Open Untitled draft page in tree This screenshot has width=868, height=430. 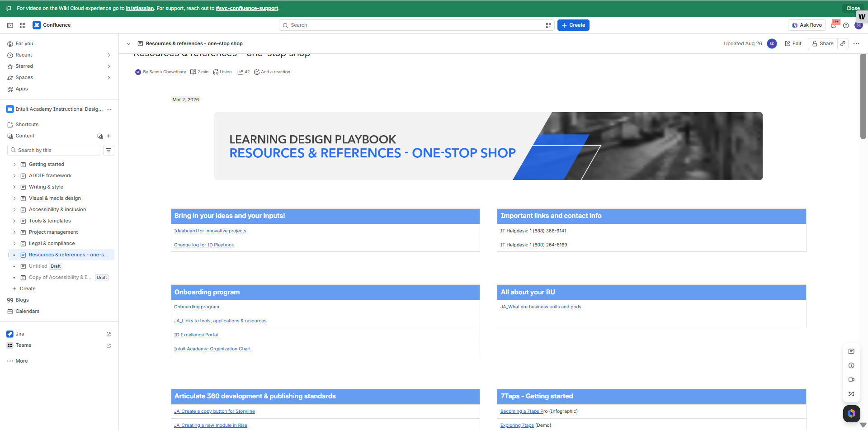(38, 266)
